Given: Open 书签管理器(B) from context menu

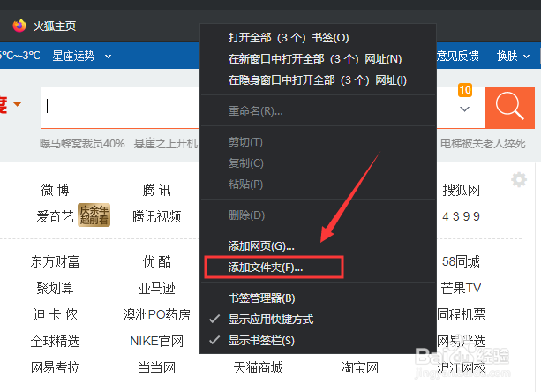Looking at the screenshot, I should tap(318, 298).
